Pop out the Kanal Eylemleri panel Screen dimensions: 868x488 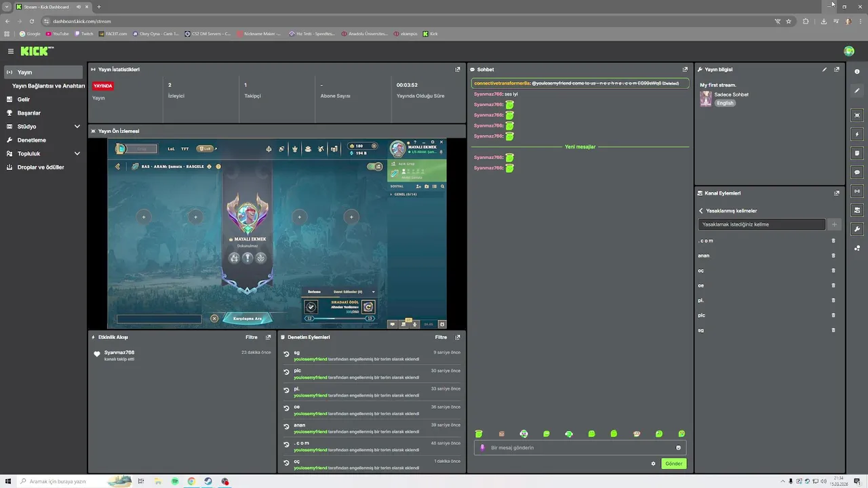(837, 193)
